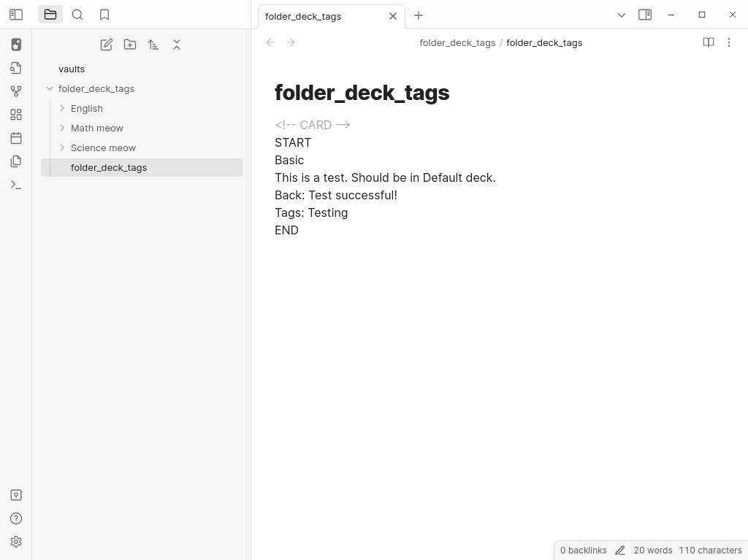748x560 pixels.
Task: Select the folder_deck_tags tab
Action: click(x=303, y=16)
